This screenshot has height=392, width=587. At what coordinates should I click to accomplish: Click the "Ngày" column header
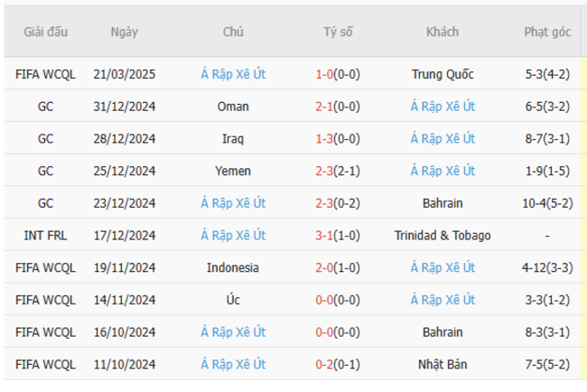(125, 33)
